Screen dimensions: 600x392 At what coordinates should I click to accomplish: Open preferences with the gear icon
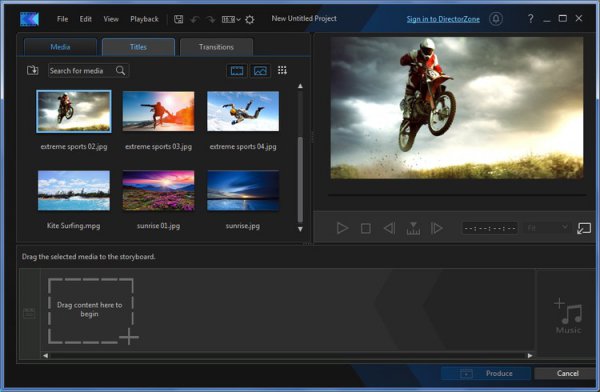249,19
